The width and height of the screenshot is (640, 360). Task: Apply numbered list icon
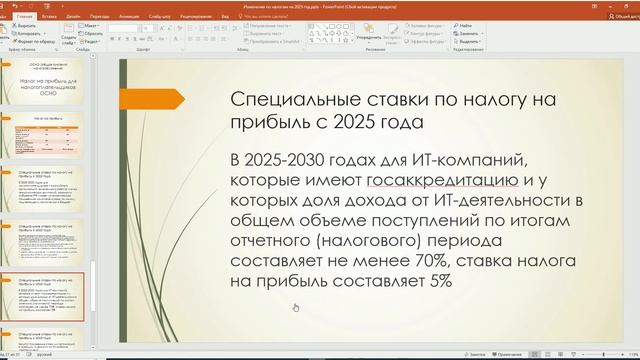(x=202, y=28)
